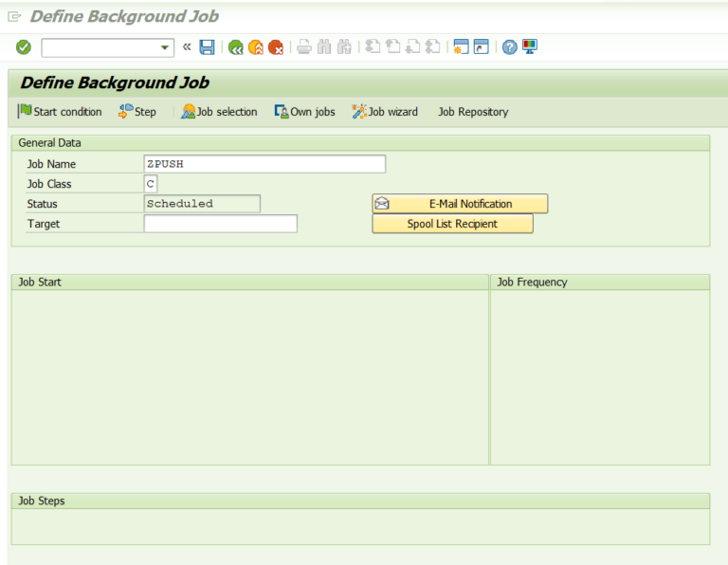Show Own jobs
Image resolution: width=728 pixels, height=565 pixels.
tap(304, 112)
